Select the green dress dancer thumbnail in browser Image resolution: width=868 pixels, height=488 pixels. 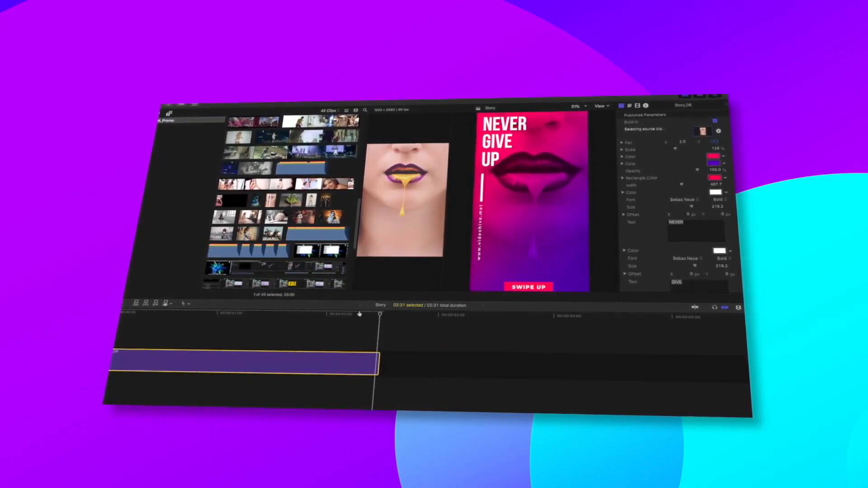coord(290,200)
